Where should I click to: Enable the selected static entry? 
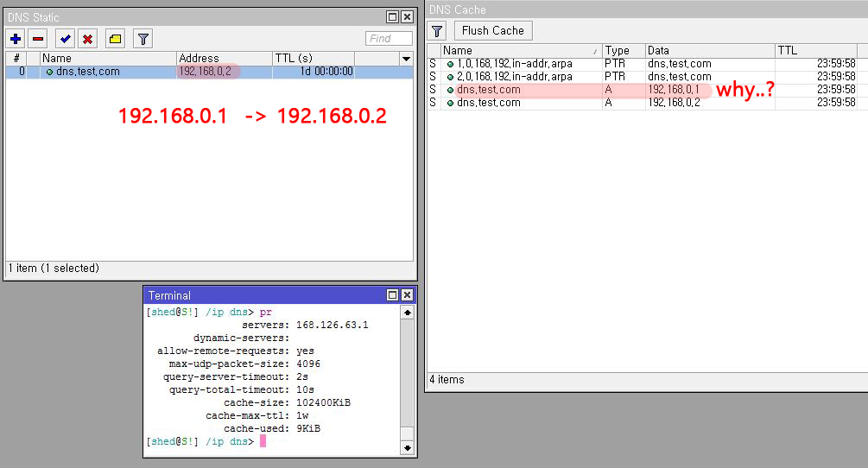point(66,39)
